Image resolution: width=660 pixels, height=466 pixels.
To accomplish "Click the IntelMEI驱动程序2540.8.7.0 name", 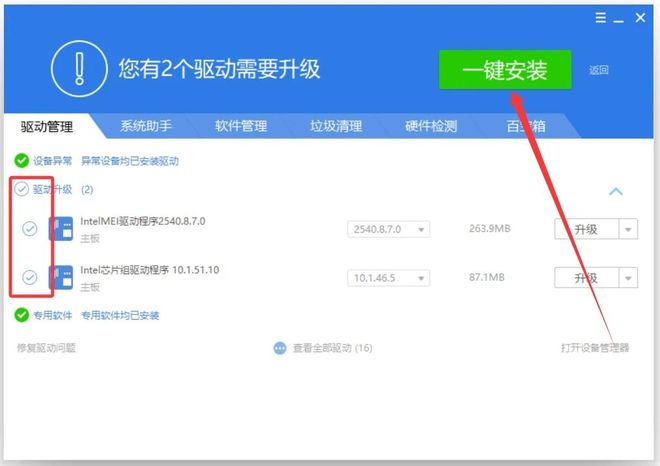I will coord(143,221).
